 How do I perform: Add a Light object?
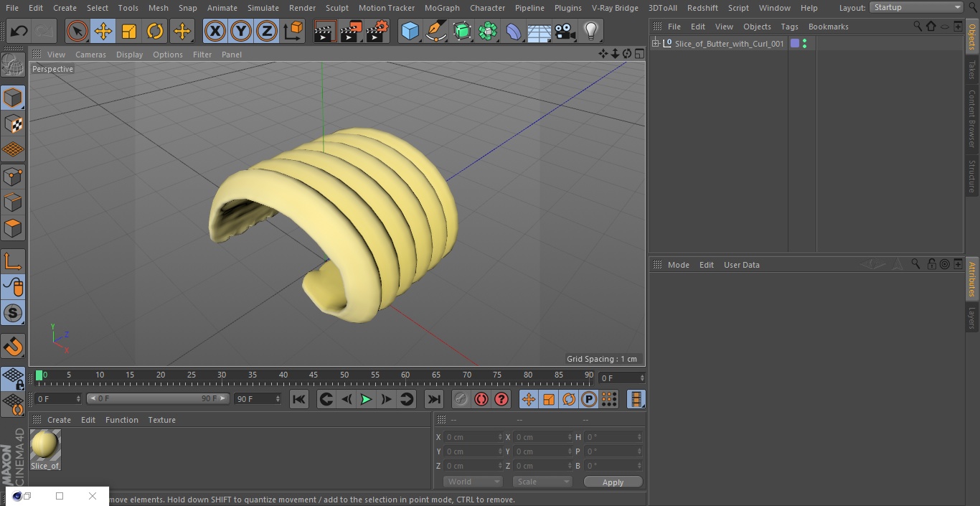(x=591, y=32)
